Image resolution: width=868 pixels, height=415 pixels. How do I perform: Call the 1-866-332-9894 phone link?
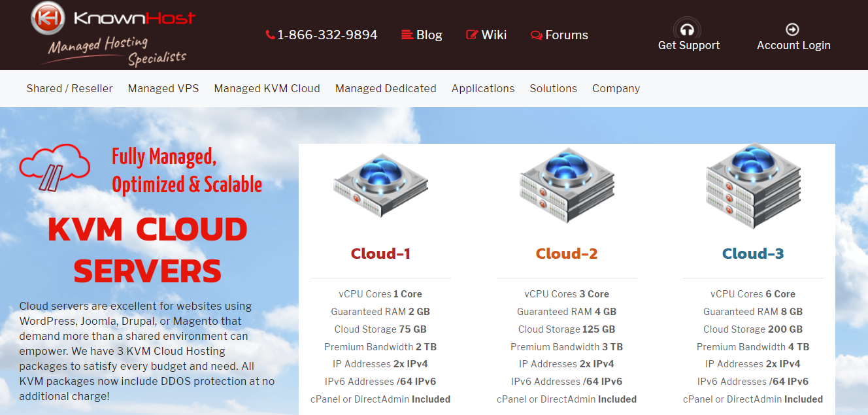(x=328, y=35)
